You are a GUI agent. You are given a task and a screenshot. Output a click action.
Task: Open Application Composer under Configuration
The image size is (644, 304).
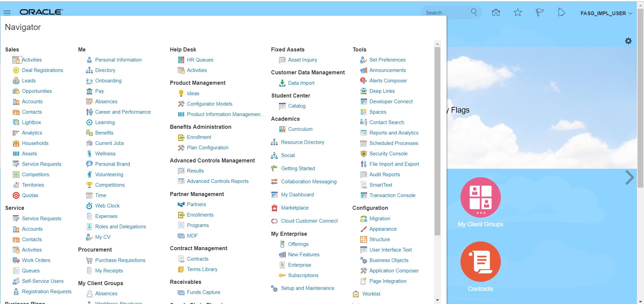[x=394, y=271]
